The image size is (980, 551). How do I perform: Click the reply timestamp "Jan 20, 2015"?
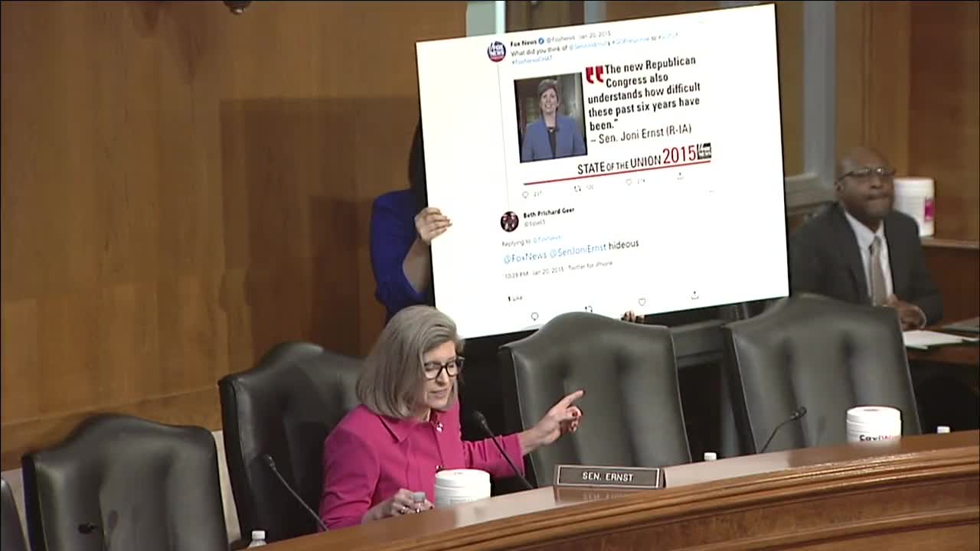click(x=547, y=269)
